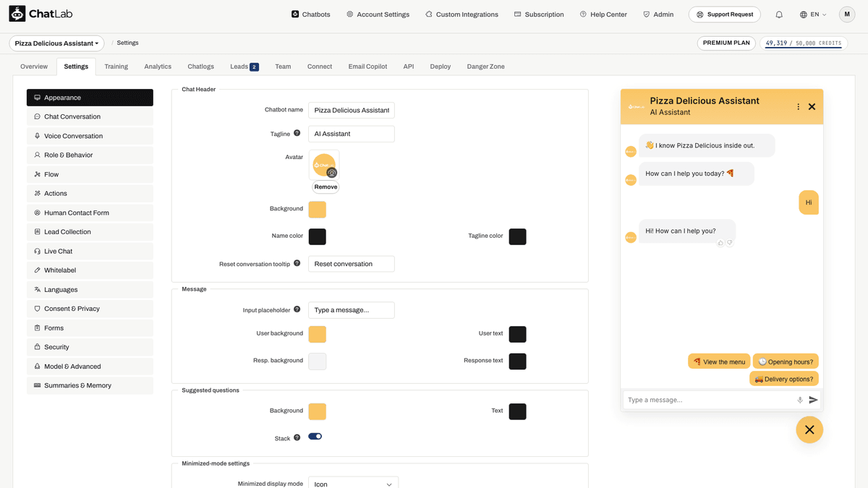
Task: Click the send message arrow icon
Action: point(813,400)
